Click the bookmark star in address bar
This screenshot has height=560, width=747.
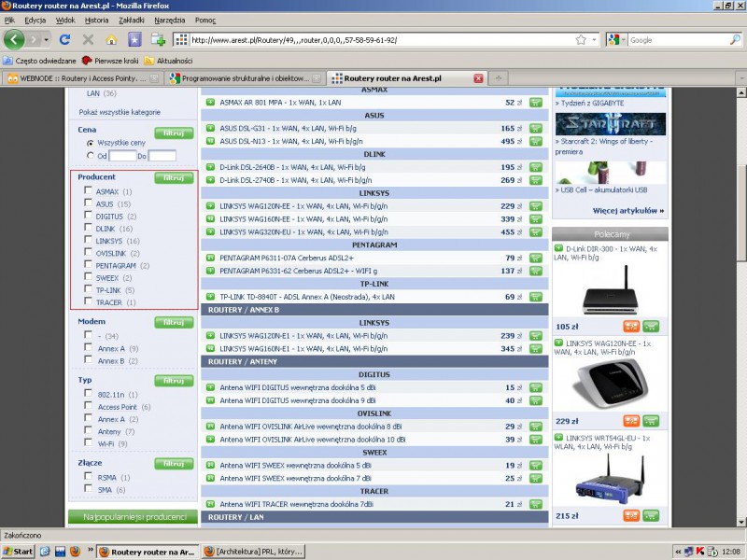[x=580, y=39]
